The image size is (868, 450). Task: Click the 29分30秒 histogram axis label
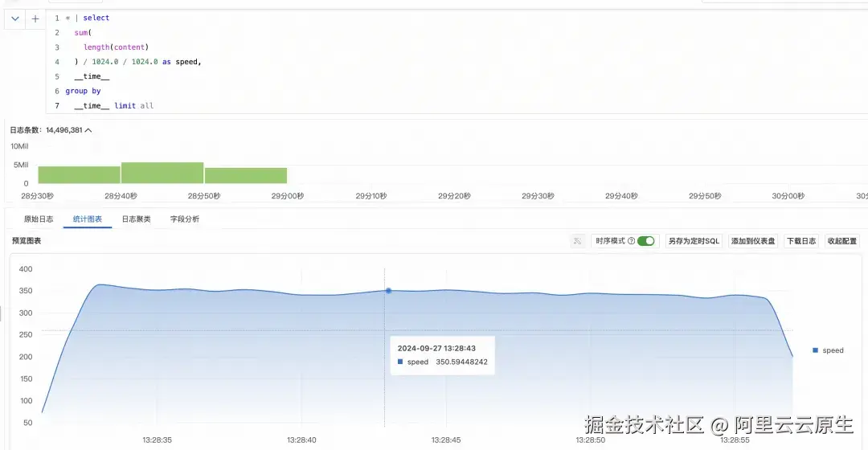pos(538,196)
